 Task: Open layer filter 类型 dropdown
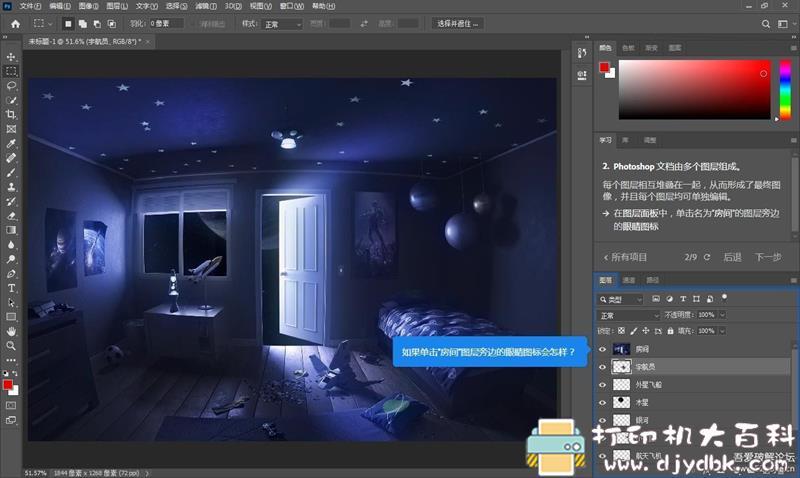point(620,299)
